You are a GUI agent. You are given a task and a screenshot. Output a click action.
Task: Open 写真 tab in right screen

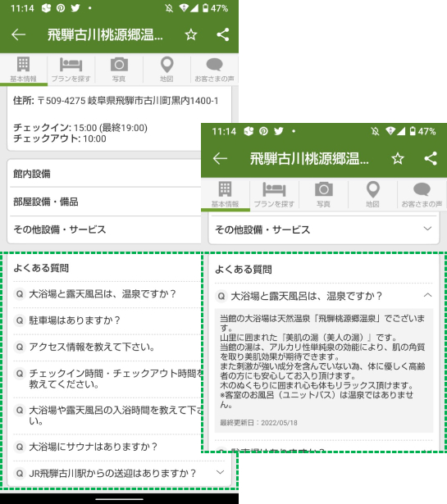click(323, 194)
